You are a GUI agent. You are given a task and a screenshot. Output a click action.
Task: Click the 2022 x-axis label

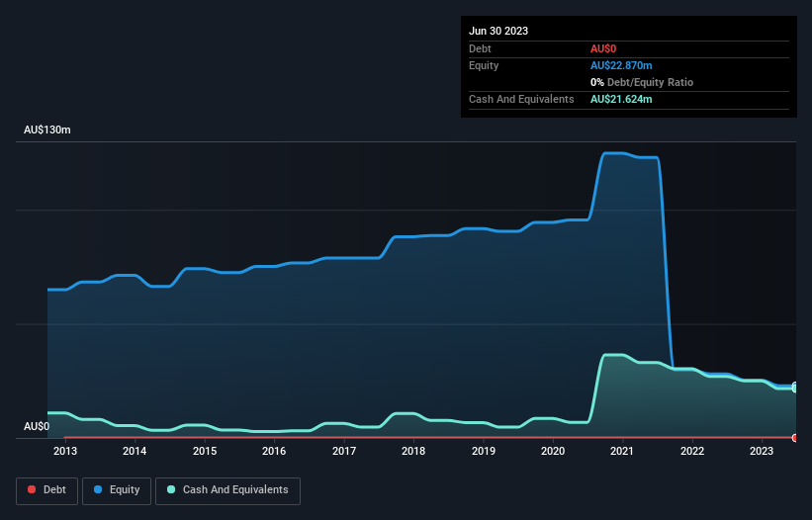(692, 451)
